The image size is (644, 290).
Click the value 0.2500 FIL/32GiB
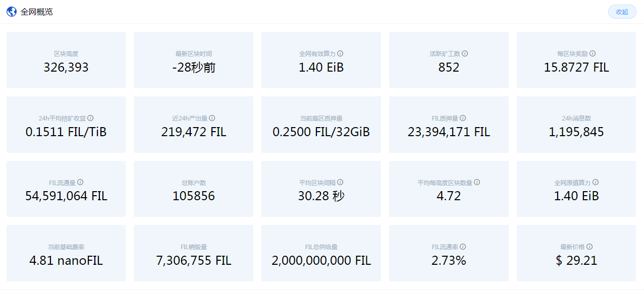click(x=321, y=132)
